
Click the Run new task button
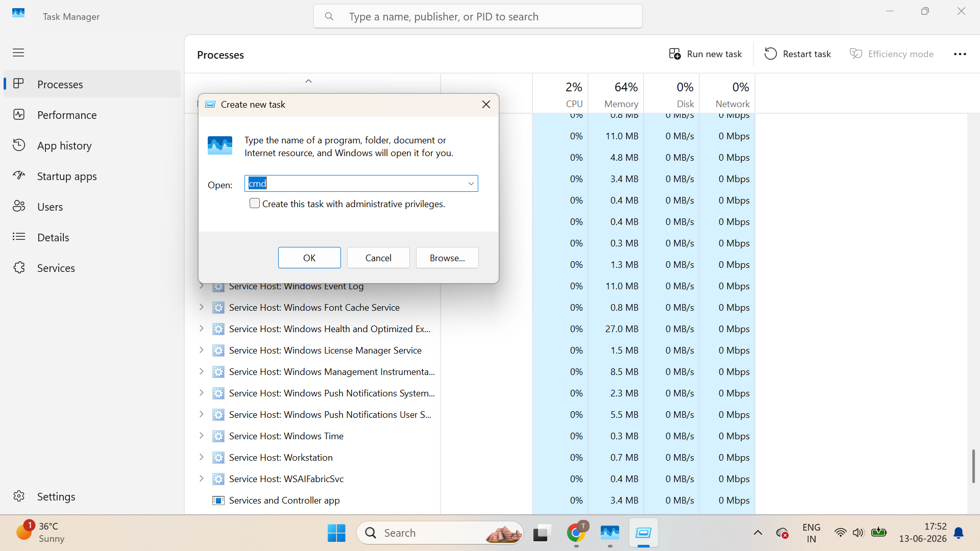click(x=705, y=54)
